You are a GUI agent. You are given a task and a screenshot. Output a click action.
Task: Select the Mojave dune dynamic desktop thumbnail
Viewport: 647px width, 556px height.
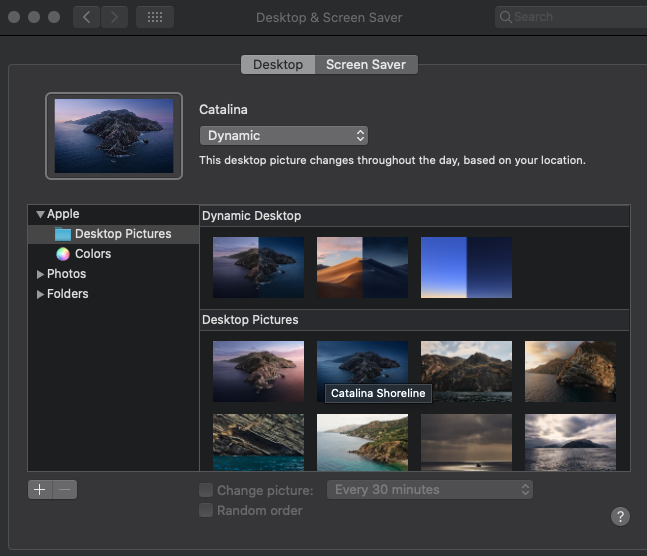[x=362, y=267]
